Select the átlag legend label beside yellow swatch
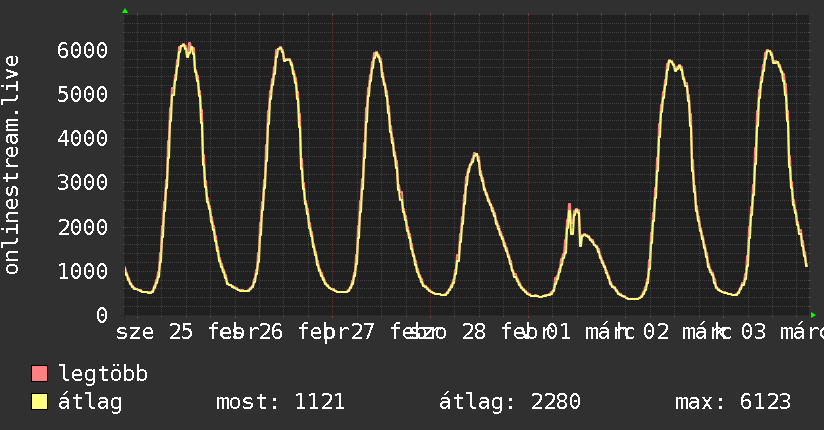 coord(90,402)
